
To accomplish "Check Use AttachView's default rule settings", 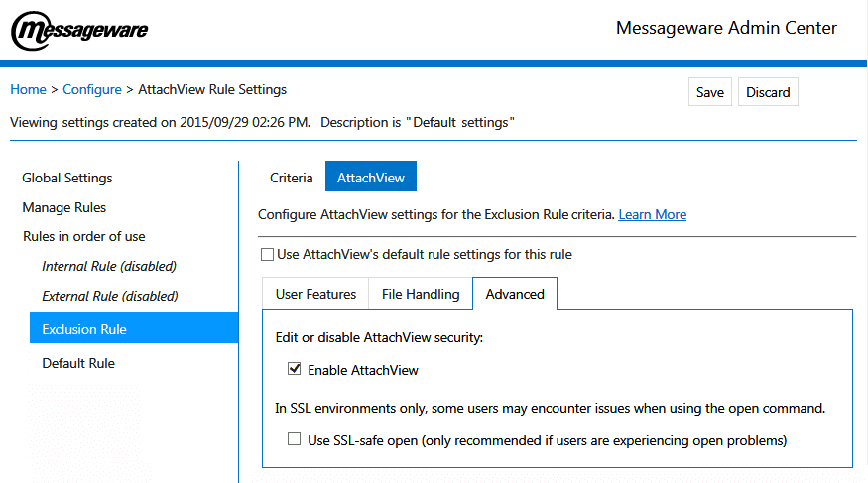I will 268,255.
